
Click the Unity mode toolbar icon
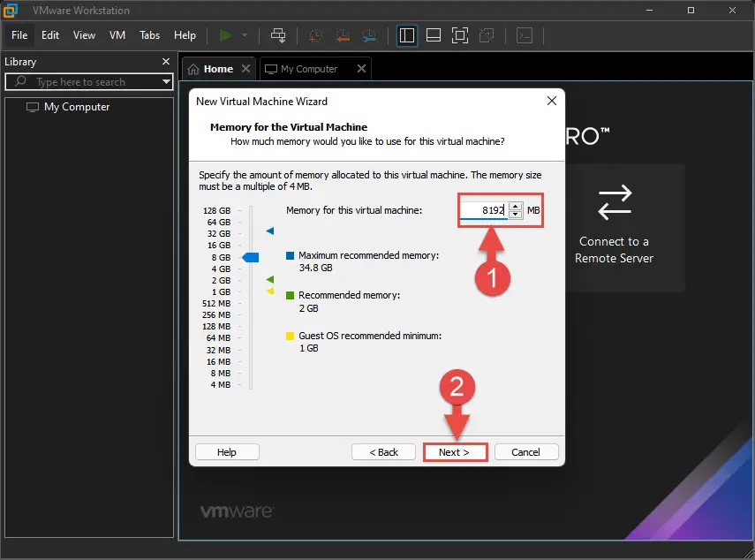click(x=487, y=35)
